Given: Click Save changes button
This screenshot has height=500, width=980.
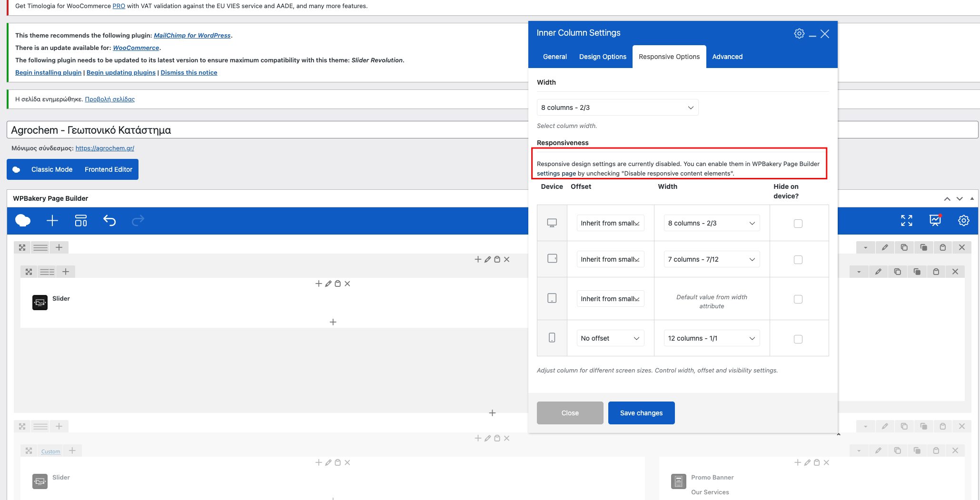Looking at the screenshot, I should (641, 413).
